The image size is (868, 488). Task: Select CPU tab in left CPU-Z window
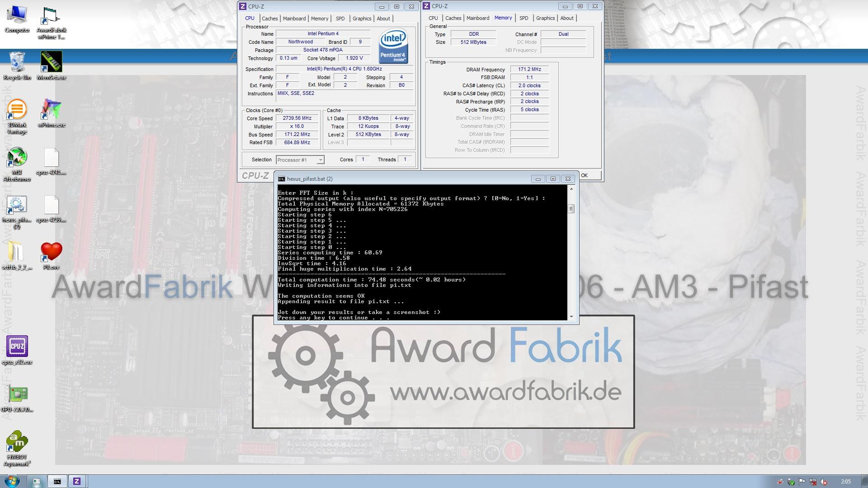pos(250,19)
